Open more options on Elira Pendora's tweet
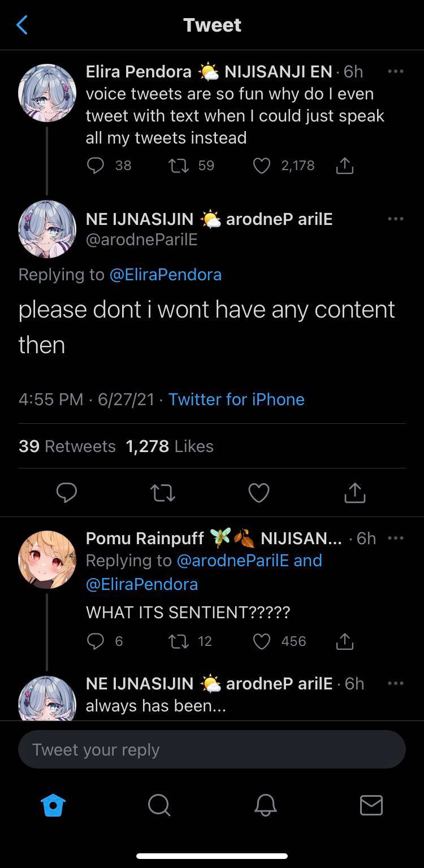424x868 pixels. click(396, 70)
